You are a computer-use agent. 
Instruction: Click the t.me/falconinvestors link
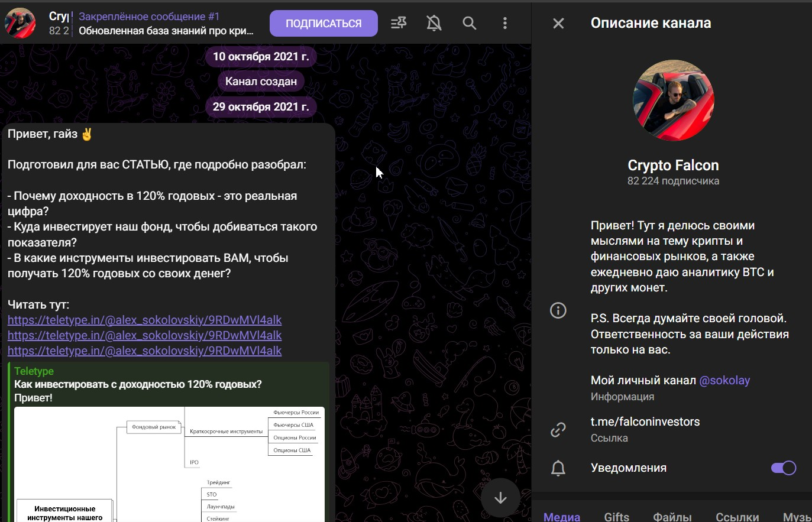pyautogui.click(x=645, y=422)
